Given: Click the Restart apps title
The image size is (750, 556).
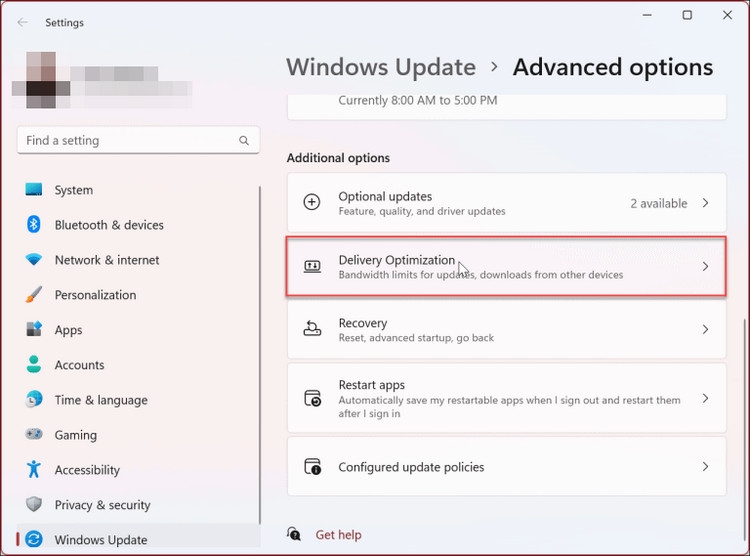Looking at the screenshot, I should 372,385.
